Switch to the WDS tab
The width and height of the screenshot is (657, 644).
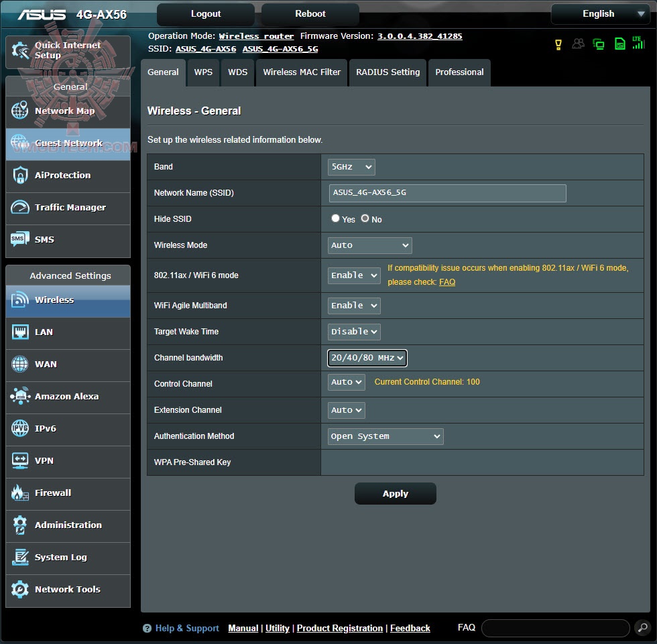coord(237,72)
